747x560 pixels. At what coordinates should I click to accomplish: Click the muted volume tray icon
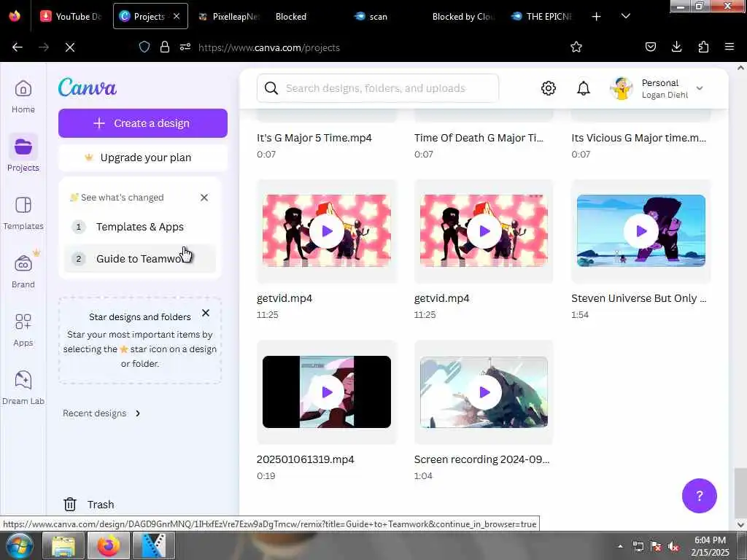[x=673, y=547]
